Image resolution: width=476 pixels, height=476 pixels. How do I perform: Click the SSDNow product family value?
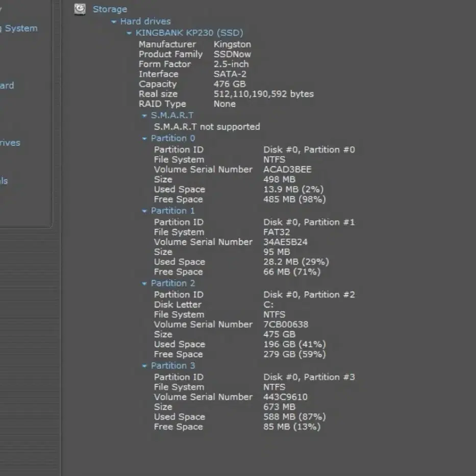pyautogui.click(x=232, y=55)
